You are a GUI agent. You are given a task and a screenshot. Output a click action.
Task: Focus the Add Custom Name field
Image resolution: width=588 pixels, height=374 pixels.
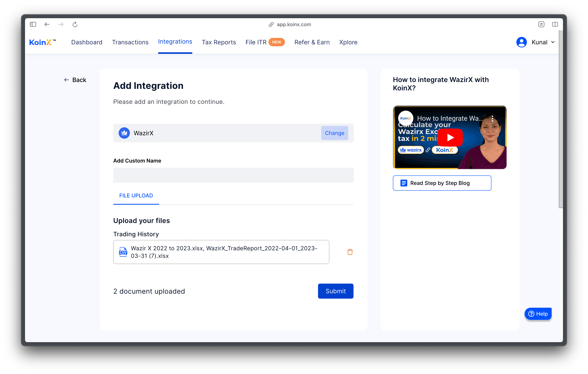(233, 175)
